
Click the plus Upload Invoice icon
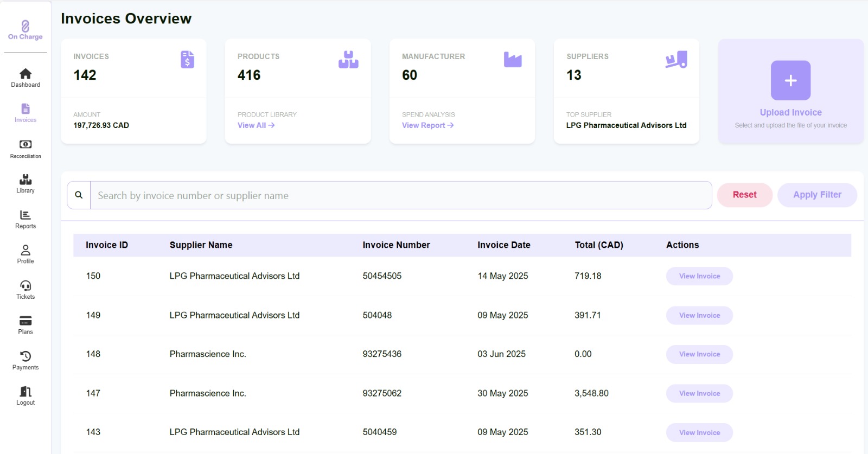[791, 80]
